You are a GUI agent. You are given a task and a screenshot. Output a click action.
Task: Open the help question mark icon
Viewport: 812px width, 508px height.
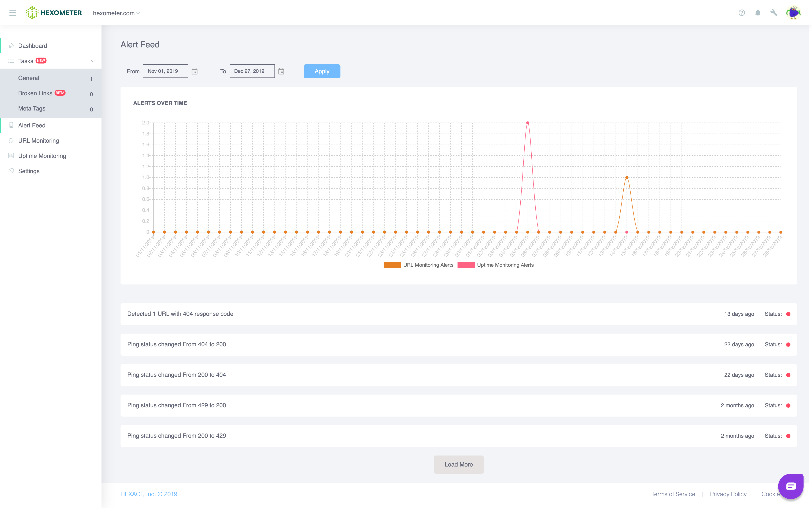(x=742, y=13)
